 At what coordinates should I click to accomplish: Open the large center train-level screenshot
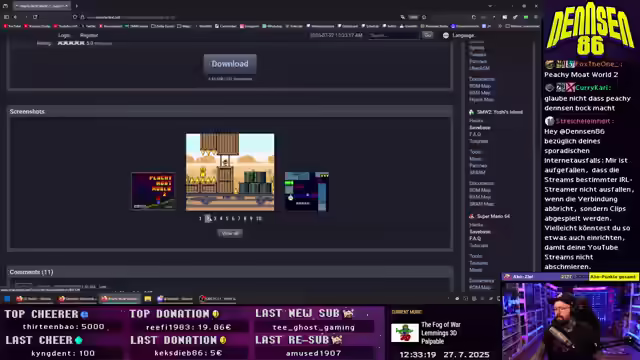click(x=230, y=172)
